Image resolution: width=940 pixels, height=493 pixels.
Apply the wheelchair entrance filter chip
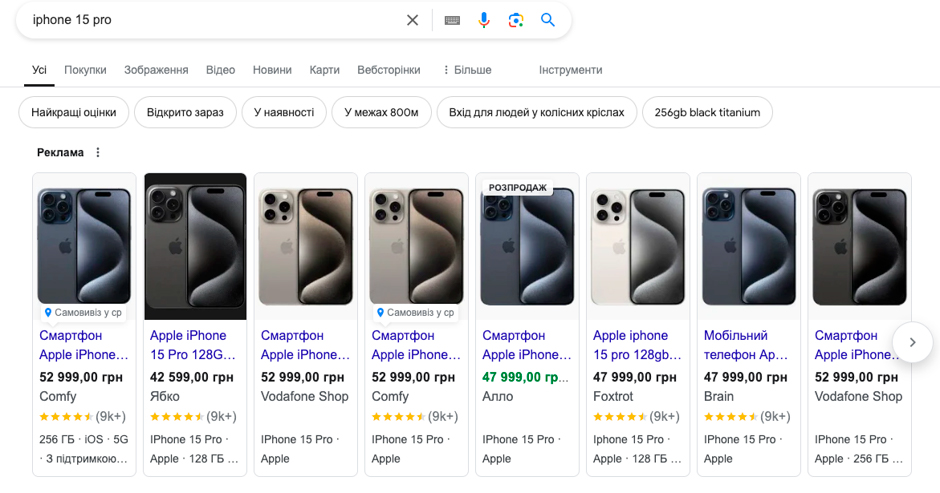tap(537, 112)
